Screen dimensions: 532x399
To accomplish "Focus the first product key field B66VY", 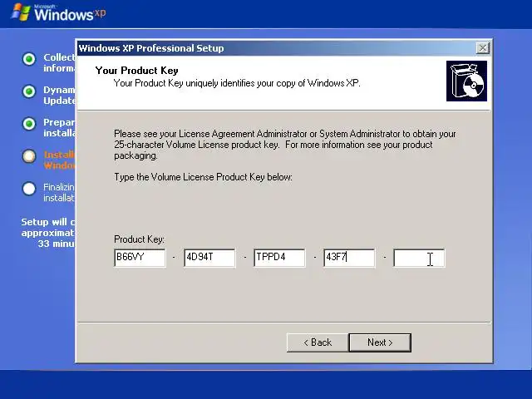I will 140,258.
